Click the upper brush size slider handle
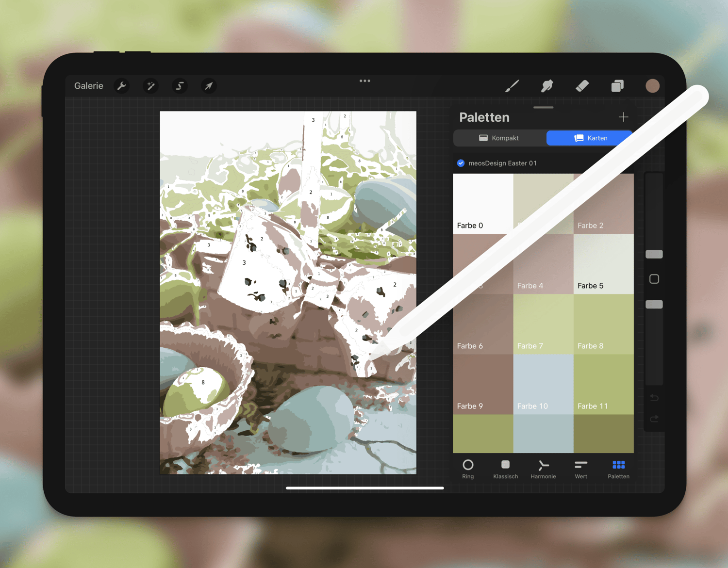Screen dimensions: 728x568 (x=654, y=254)
